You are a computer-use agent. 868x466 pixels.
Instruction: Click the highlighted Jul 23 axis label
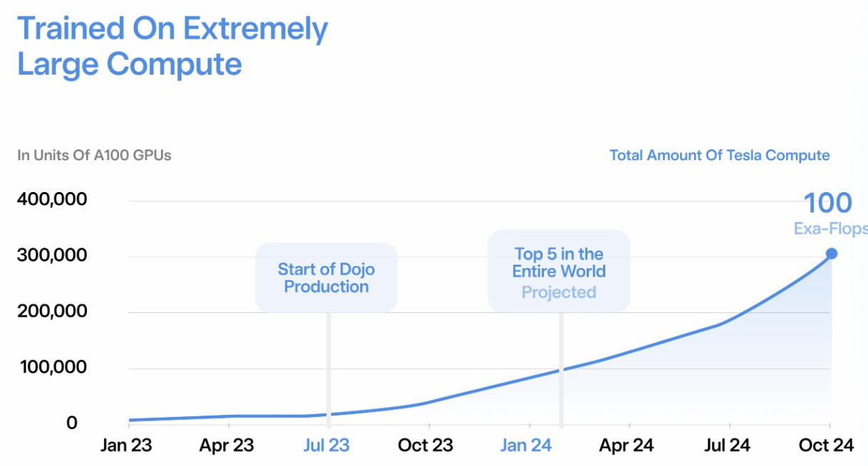click(327, 445)
